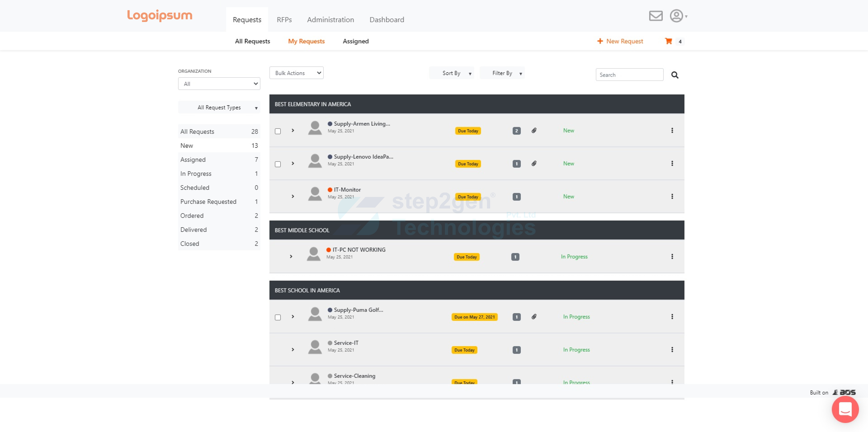Open the Bulk Actions dropdown
This screenshot has width=868, height=432.
[297, 73]
